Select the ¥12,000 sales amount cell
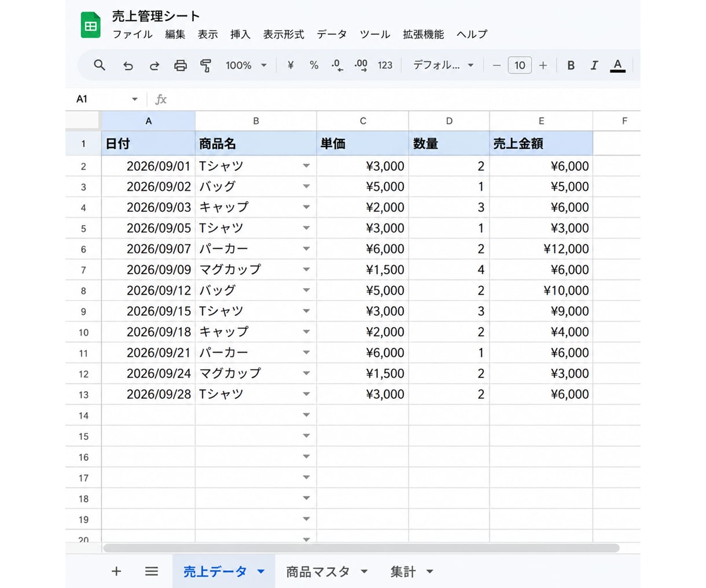 click(541, 249)
